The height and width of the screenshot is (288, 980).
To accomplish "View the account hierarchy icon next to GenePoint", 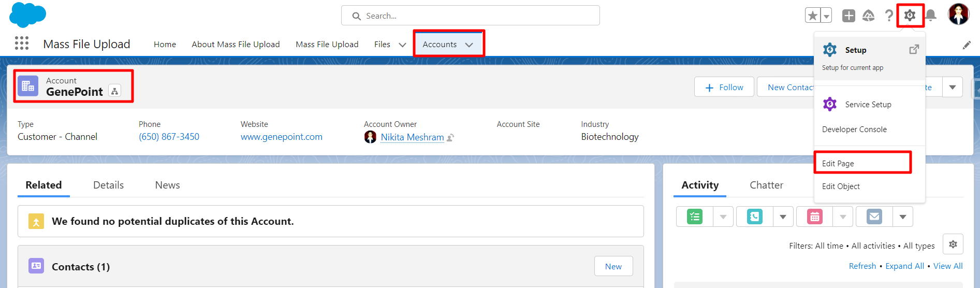I will pos(114,91).
